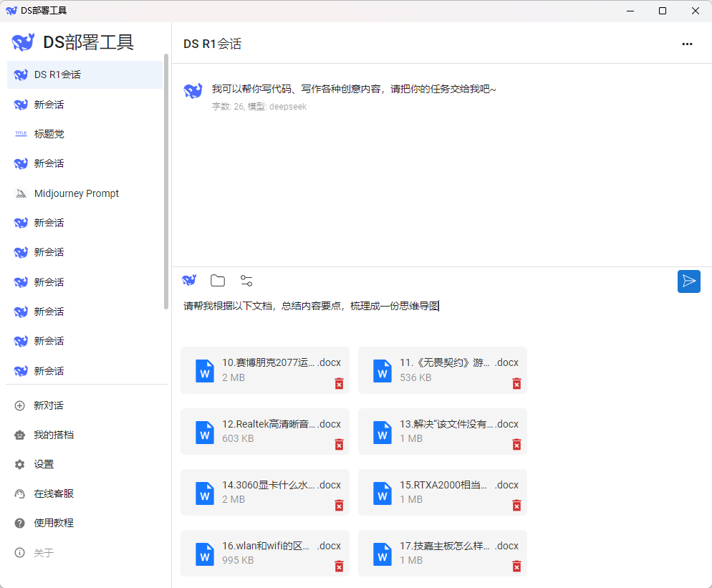Delete attachment 15.RTXA2000相当
The height and width of the screenshot is (588, 712).
tap(516, 506)
